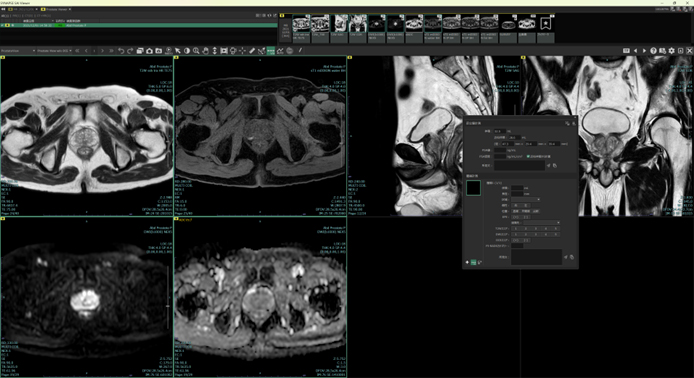Open the zone dropdown in lesion panel

[525, 200]
